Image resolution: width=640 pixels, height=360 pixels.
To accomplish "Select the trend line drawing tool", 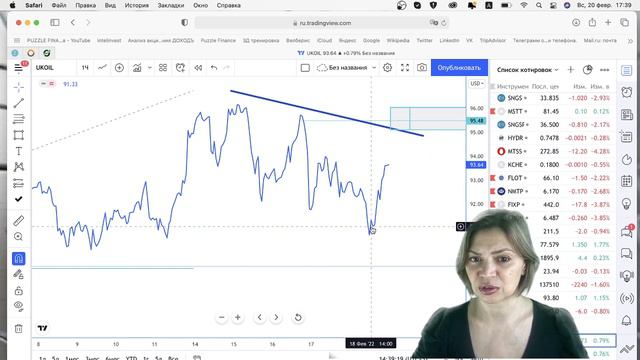I will tap(18, 103).
